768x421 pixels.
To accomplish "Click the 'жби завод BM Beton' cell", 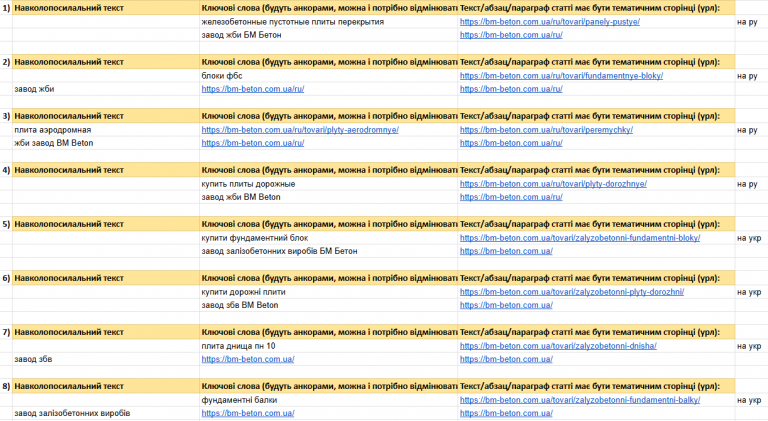I will [106, 143].
